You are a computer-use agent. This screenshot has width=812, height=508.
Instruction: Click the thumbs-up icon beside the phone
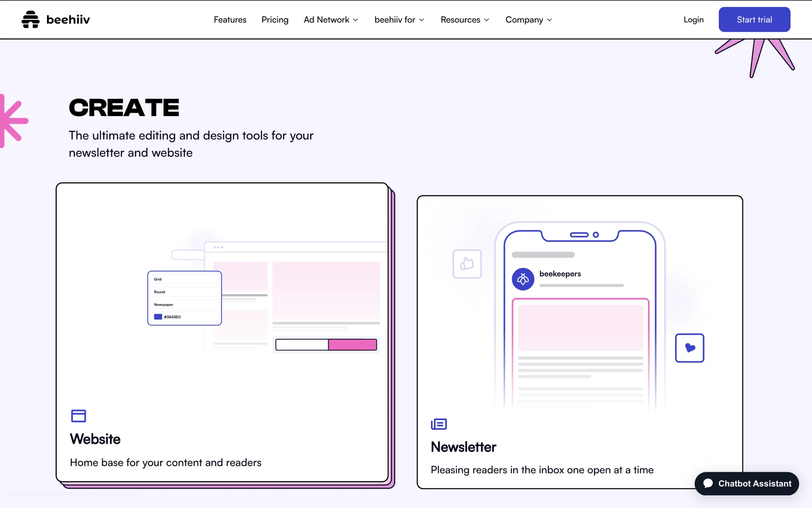(x=467, y=264)
